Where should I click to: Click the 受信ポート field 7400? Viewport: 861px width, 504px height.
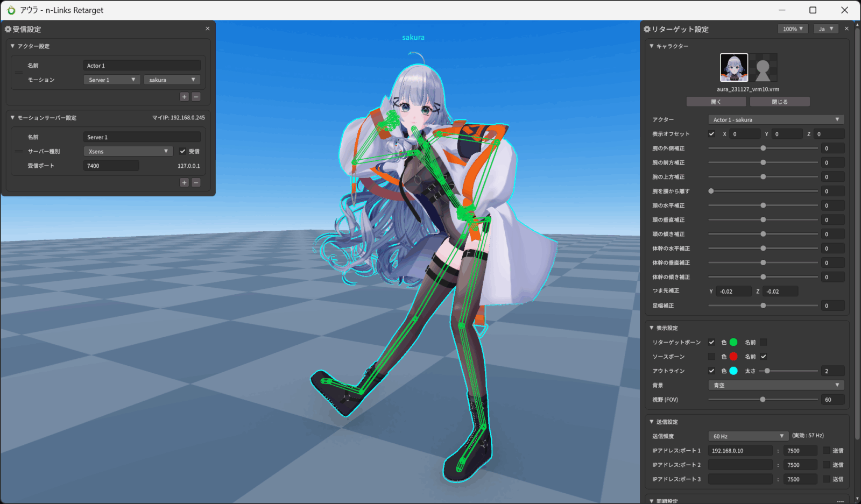(111, 166)
